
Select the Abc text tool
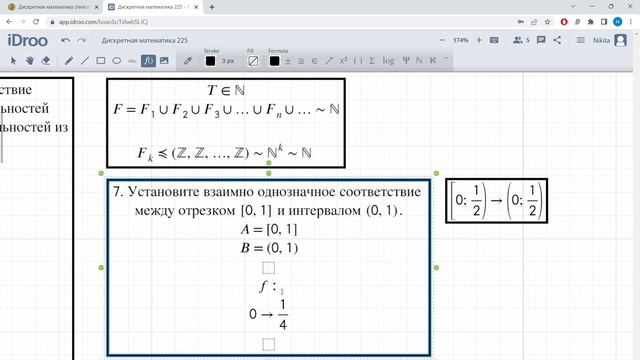132,61
